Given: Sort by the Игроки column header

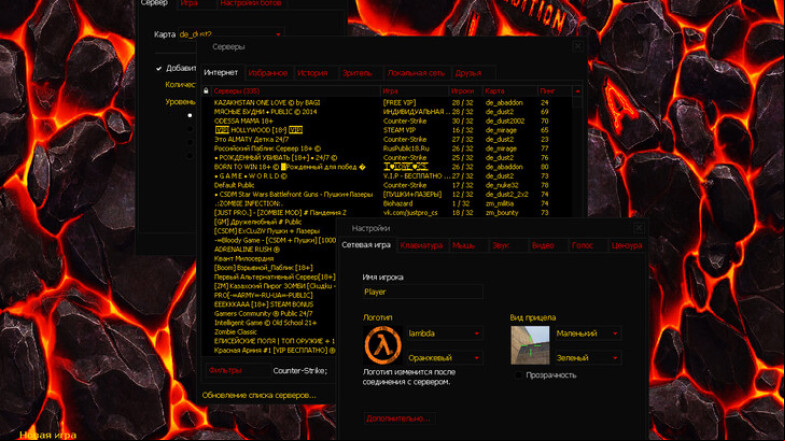Looking at the screenshot, I should point(465,91).
